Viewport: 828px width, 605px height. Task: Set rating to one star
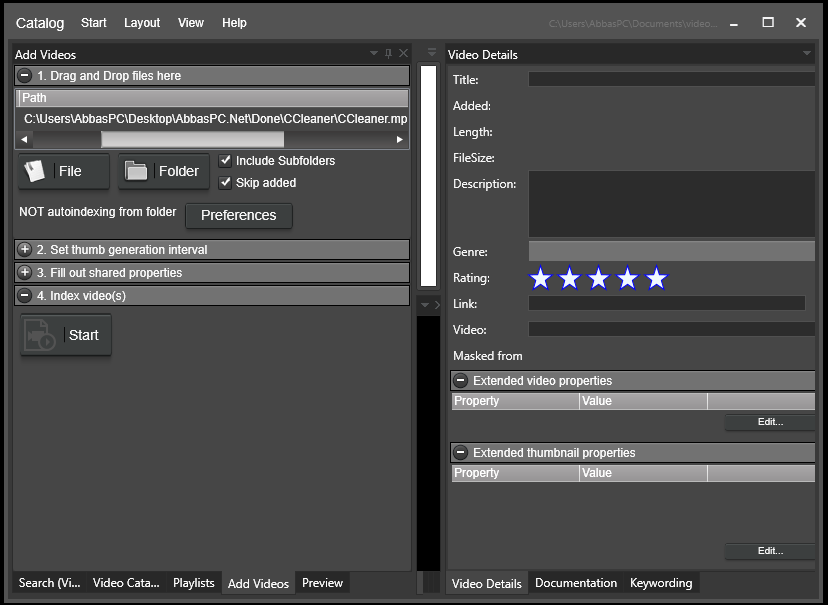[x=540, y=278]
